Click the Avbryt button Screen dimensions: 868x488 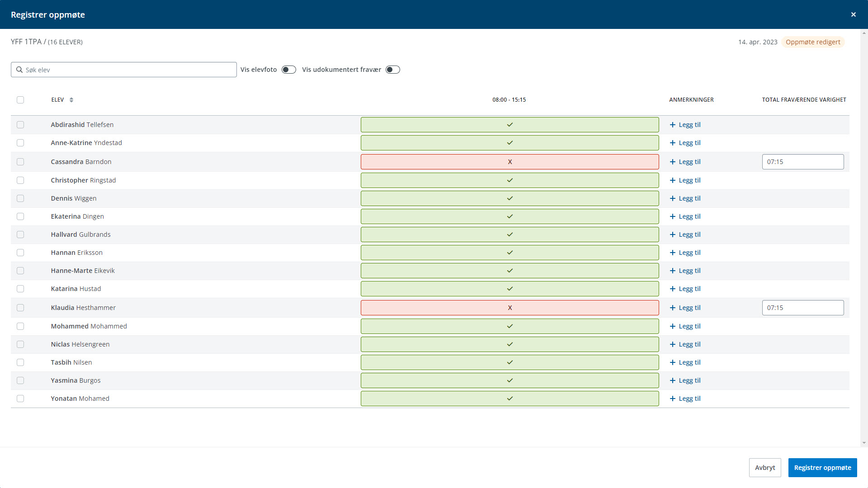(x=764, y=468)
